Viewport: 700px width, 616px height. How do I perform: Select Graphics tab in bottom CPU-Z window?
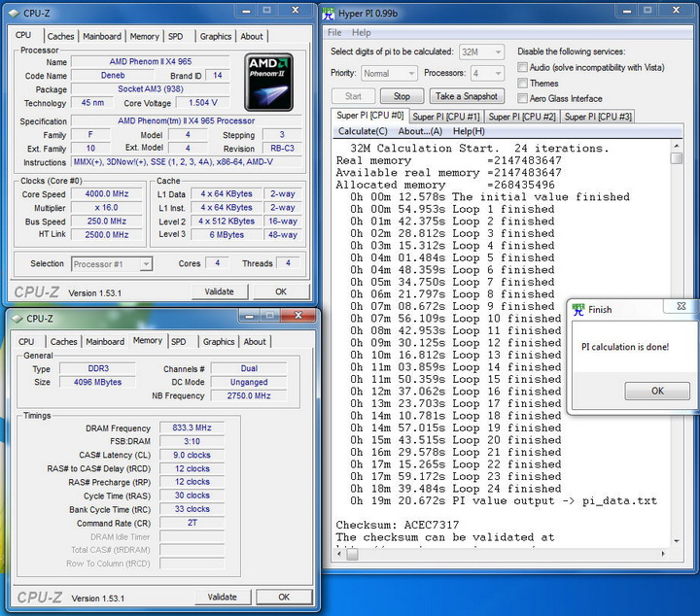point(219,342)
